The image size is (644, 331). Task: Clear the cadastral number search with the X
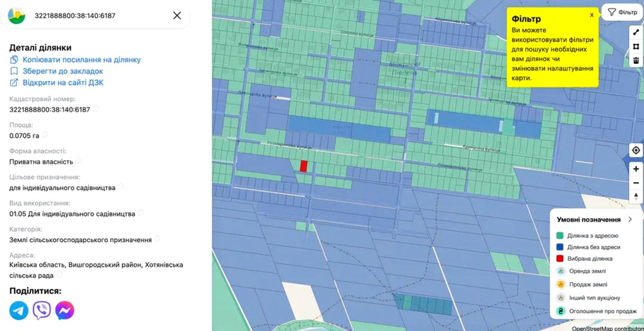point(177,15)
